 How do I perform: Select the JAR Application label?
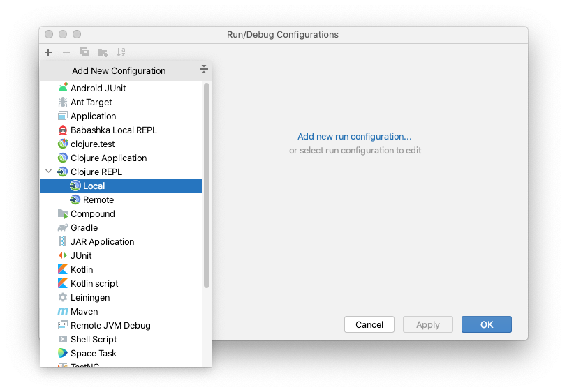(x=103, y=242)
